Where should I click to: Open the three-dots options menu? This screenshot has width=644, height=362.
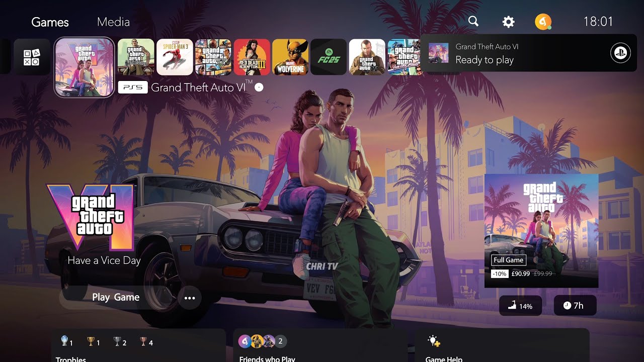[190, 298]
